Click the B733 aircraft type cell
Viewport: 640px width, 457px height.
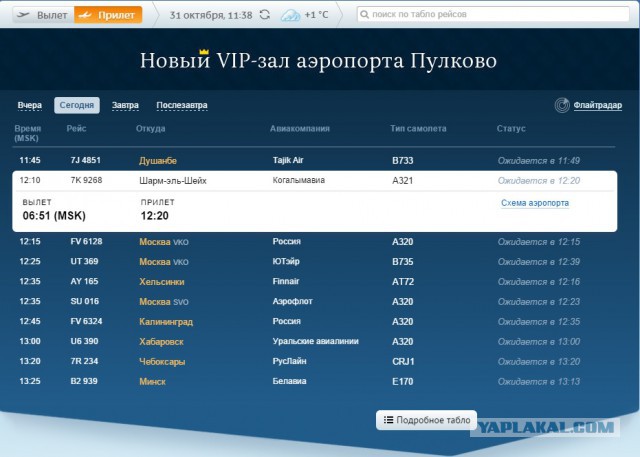[x=402, y=161]
